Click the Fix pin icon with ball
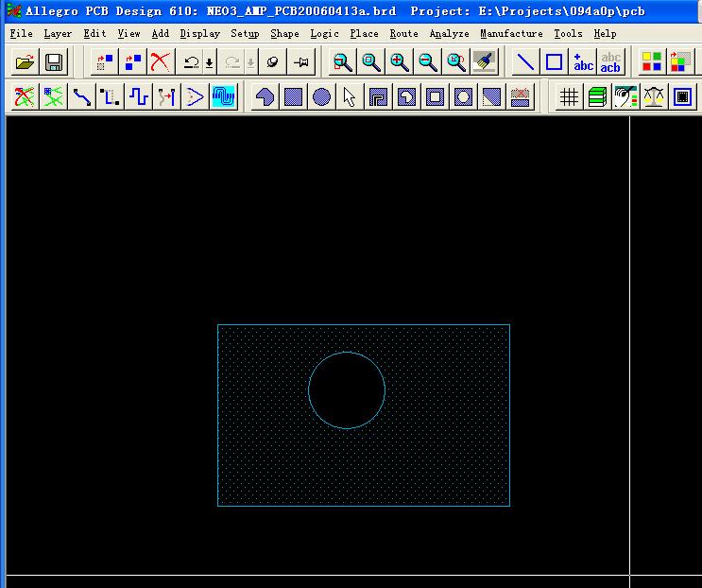Screen dimensions: 702x588 point(272,61)
